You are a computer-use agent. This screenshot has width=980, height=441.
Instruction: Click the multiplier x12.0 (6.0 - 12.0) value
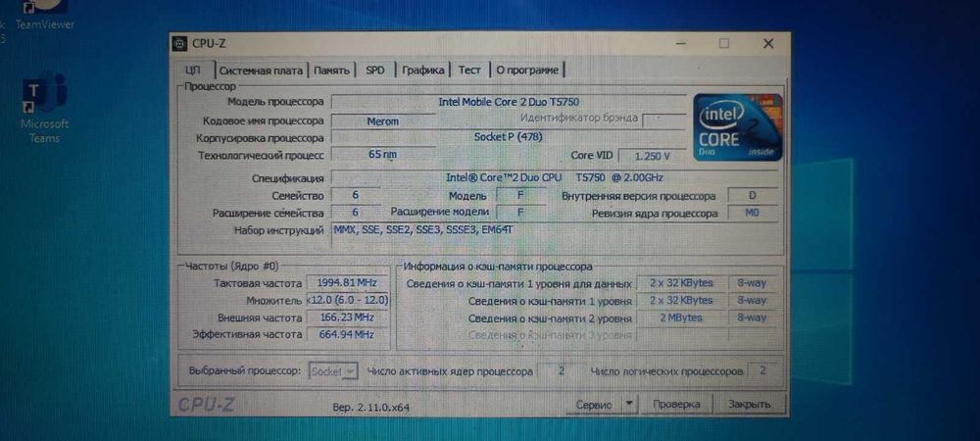pyautogui.click(x=348, y=301)
